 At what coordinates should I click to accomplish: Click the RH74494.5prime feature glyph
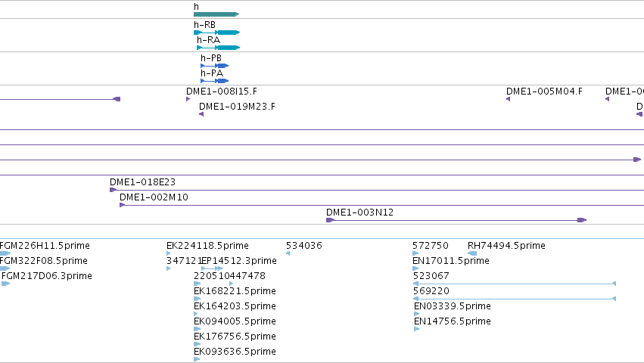[472, 253]
